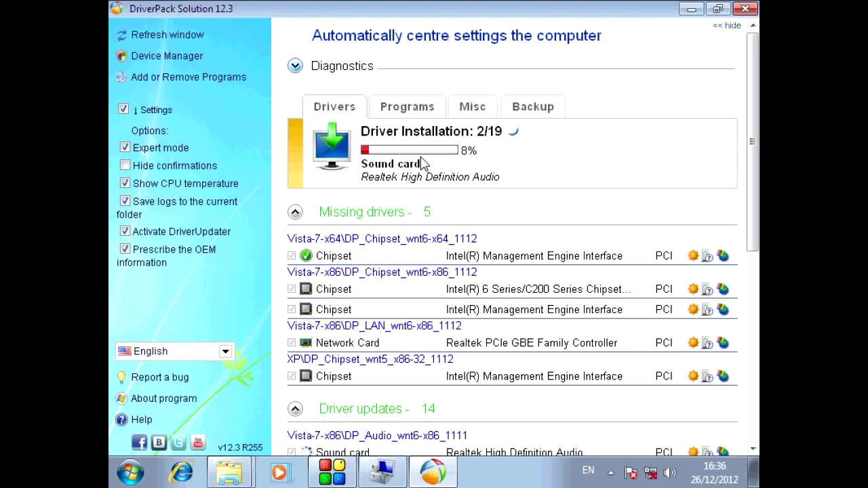The height and width of the screenshot is (488, 868).
Task: Collapse the Missing drivers section
Action: pyautogui.click(x=295, y=212)
